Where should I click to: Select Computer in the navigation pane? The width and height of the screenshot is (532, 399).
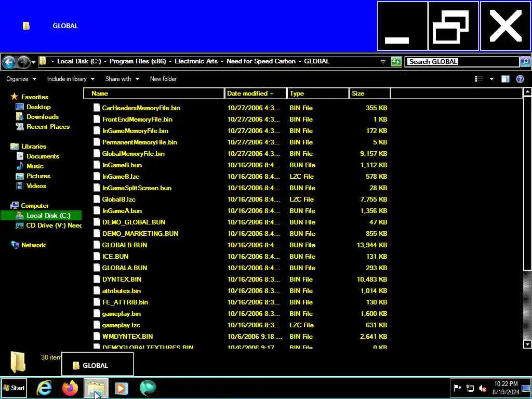(x=35, y=206)
